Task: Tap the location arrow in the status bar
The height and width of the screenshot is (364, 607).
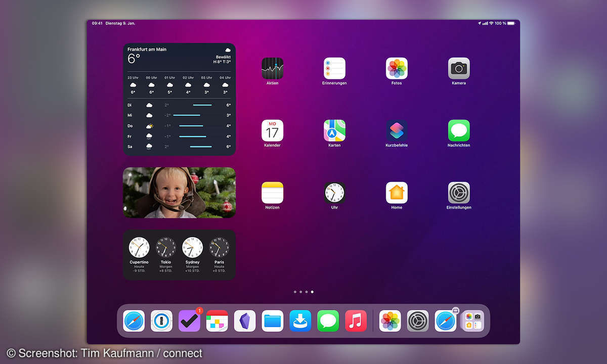Action: click(480, 23)
